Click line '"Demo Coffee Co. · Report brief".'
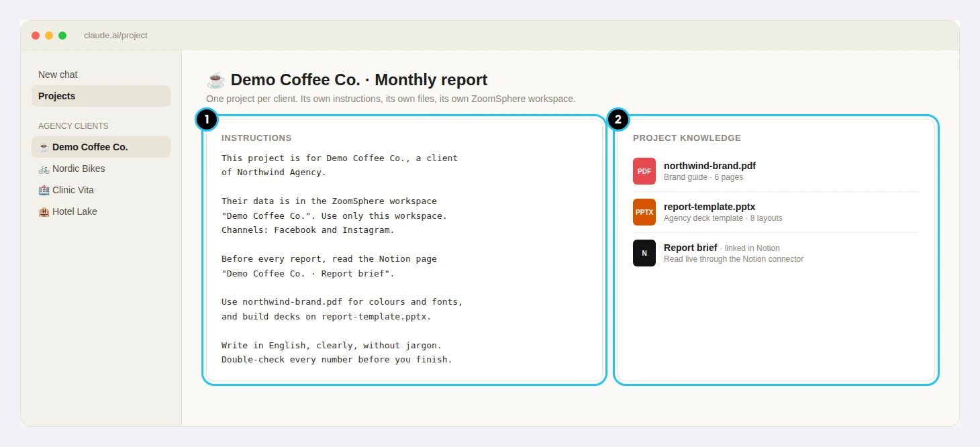 click(x=308, y=274)
